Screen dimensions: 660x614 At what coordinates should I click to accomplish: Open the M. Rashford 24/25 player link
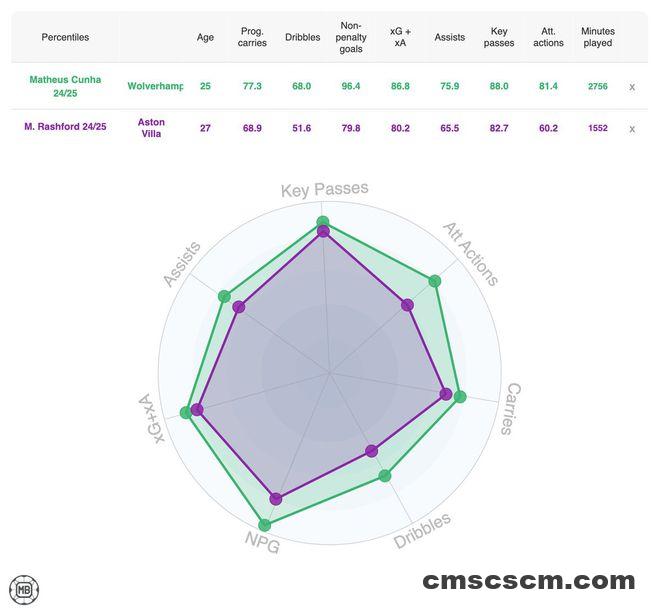pos(65,128)
